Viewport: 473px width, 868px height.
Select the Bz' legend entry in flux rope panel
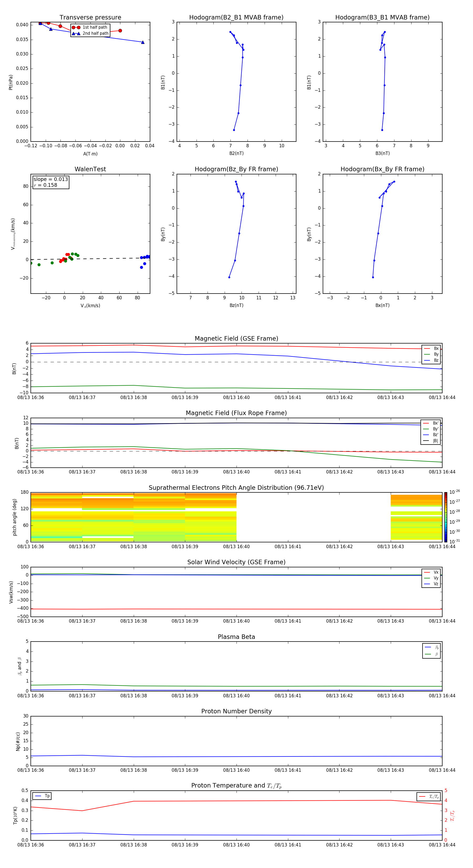coord(431,435)
